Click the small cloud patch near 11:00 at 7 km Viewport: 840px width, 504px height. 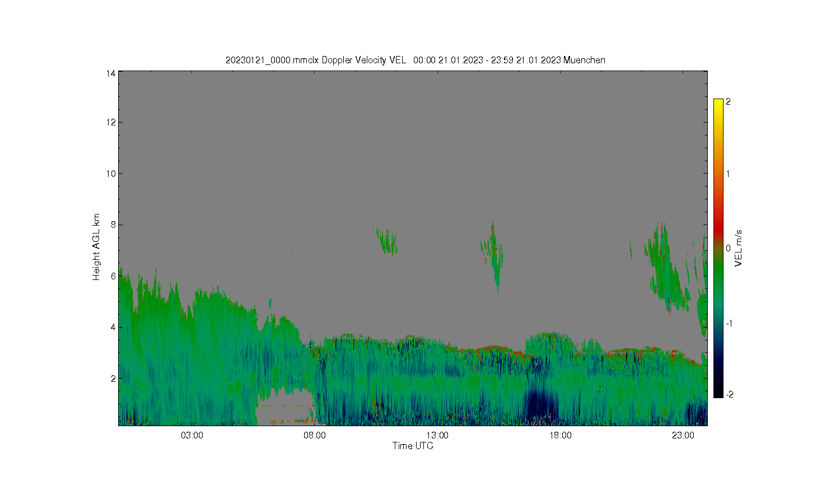[x=386, y=241]
